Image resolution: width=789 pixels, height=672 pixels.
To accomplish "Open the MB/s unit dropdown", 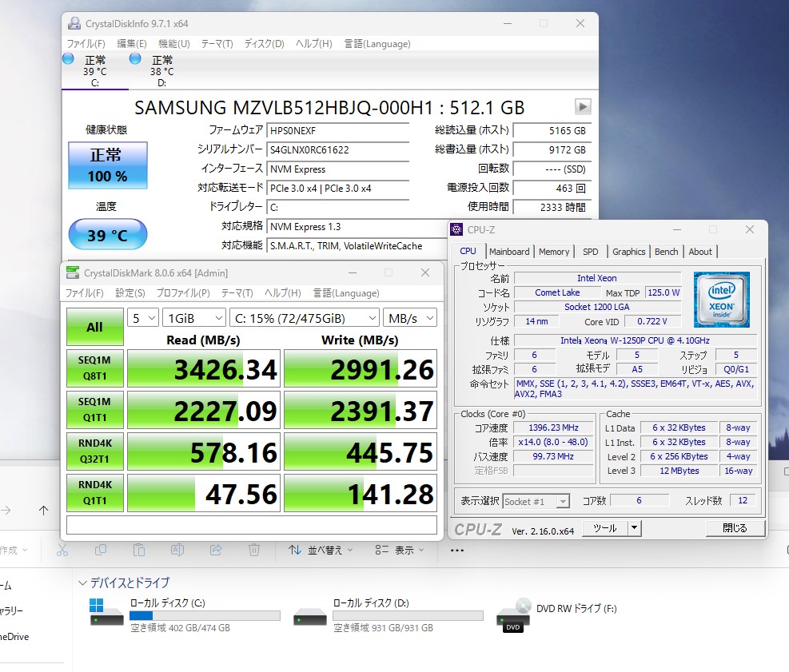I will pyautogui.click(x=410, y=318).
